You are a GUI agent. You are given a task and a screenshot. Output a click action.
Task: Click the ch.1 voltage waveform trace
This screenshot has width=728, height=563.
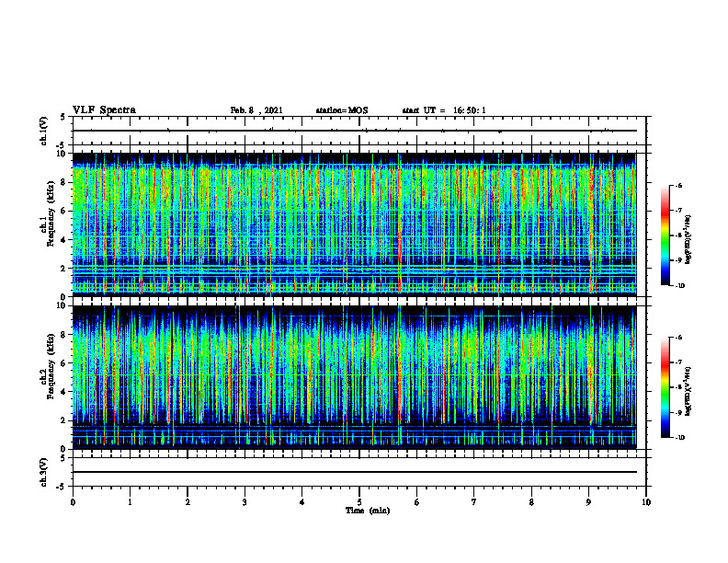tap(354, 131)
